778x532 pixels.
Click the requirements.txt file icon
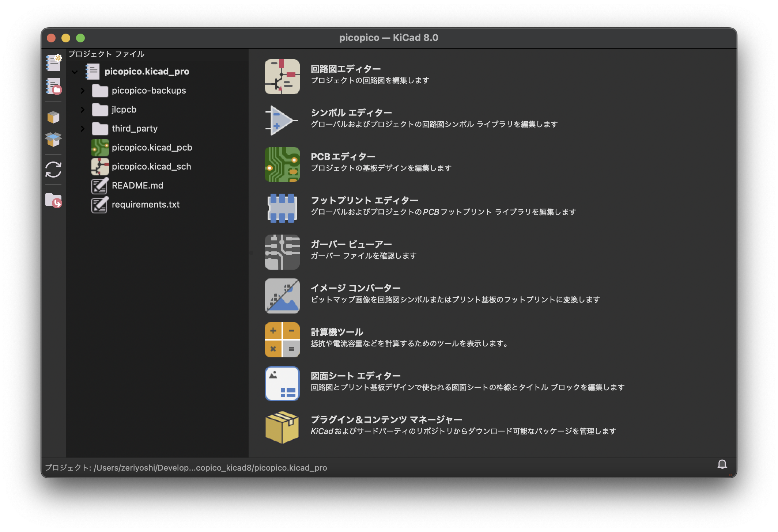pos(100,205)
